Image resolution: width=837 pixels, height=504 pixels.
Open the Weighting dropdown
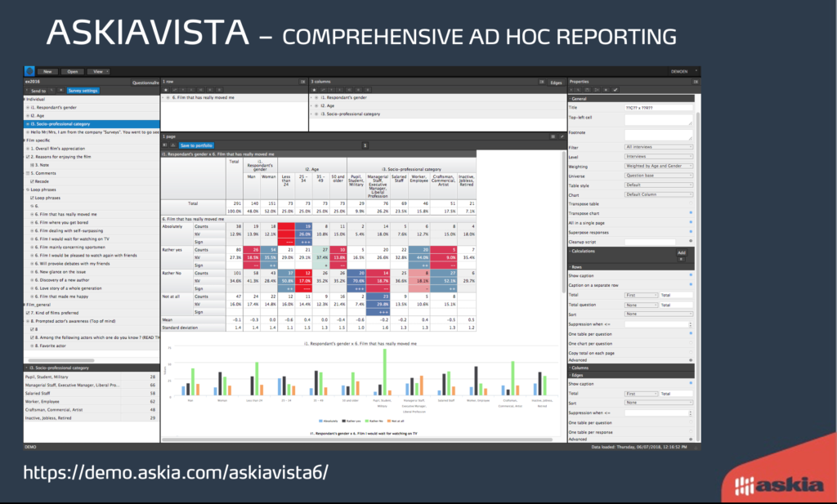(x=659, y=166)
